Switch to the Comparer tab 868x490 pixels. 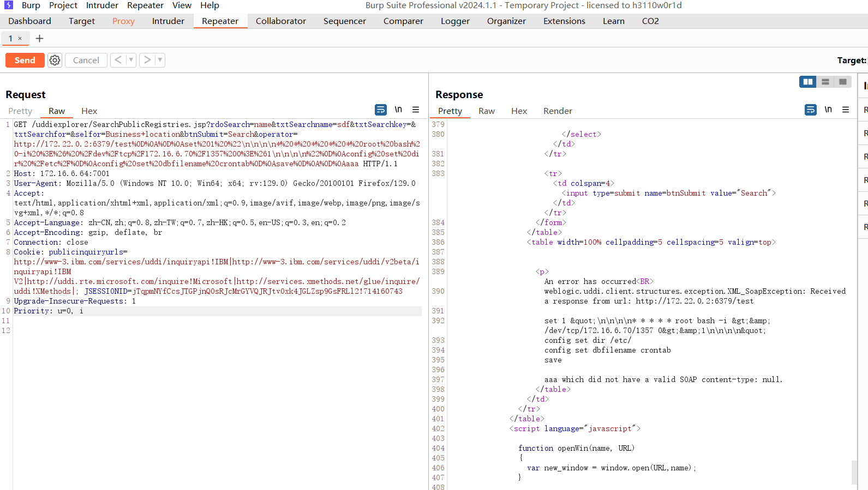[403, 21]
